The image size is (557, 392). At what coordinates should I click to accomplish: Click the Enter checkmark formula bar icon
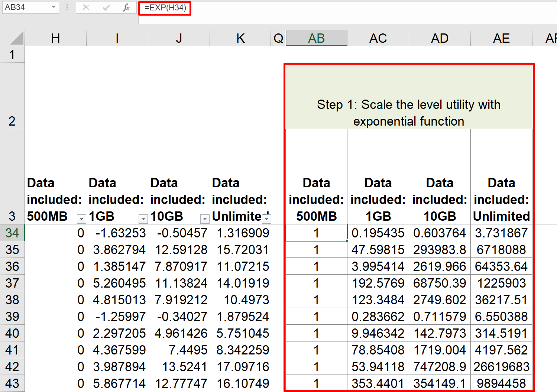[x=106, y=7]
